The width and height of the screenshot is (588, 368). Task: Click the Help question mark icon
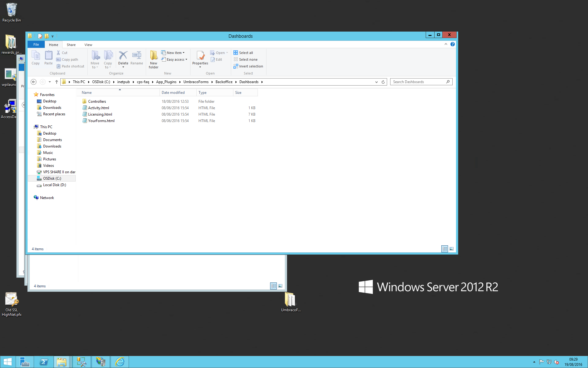[x=453, y=44]
